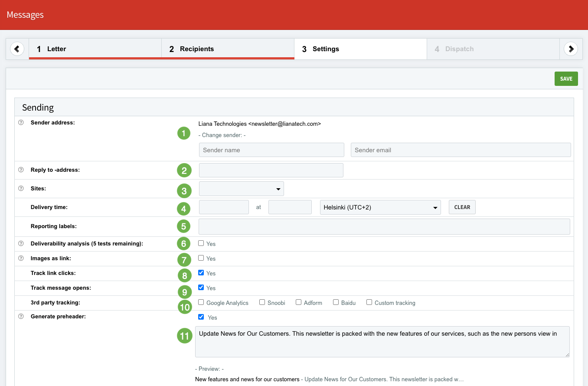Enable the Deliverability analysis checkbox
This screenshot has width=588, height=386.
tap(201, 243)
